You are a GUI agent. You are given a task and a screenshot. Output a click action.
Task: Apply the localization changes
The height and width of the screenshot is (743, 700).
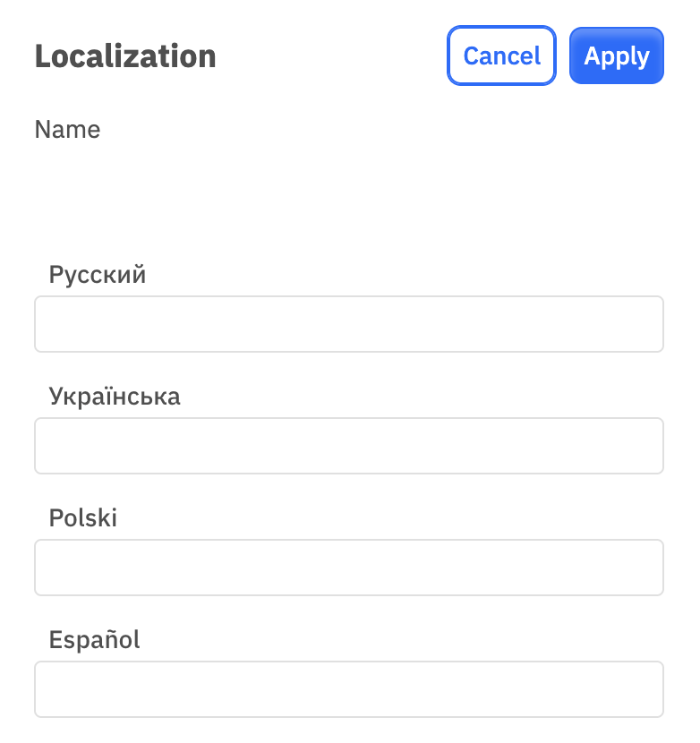pos(616,56)
